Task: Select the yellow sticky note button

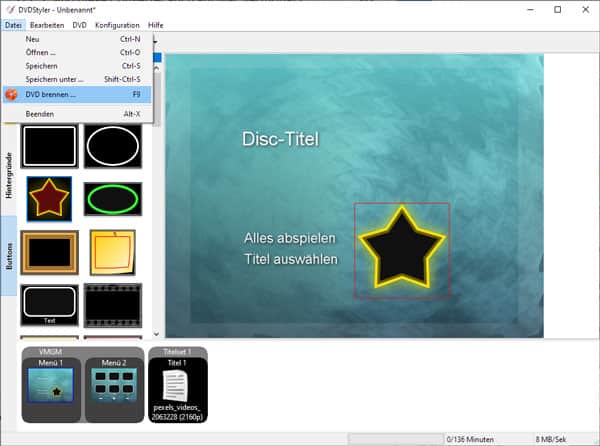Action: point(112,251)
